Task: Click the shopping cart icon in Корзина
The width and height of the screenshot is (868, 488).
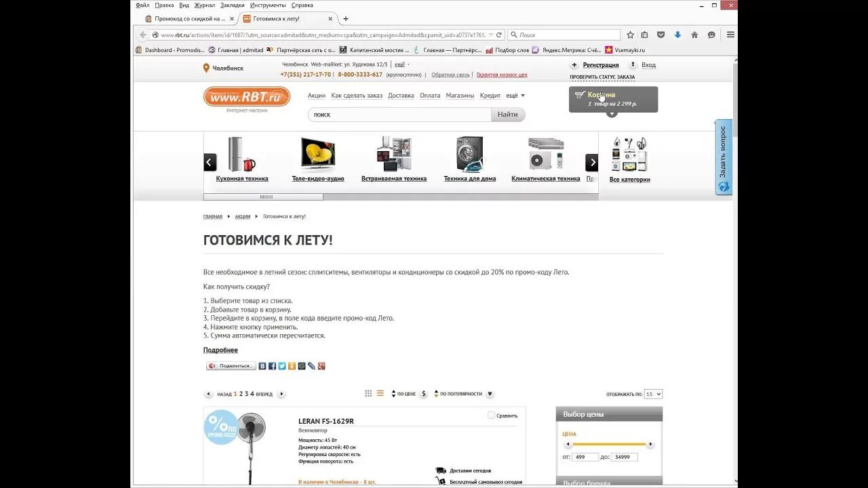Action: (580, 95)
